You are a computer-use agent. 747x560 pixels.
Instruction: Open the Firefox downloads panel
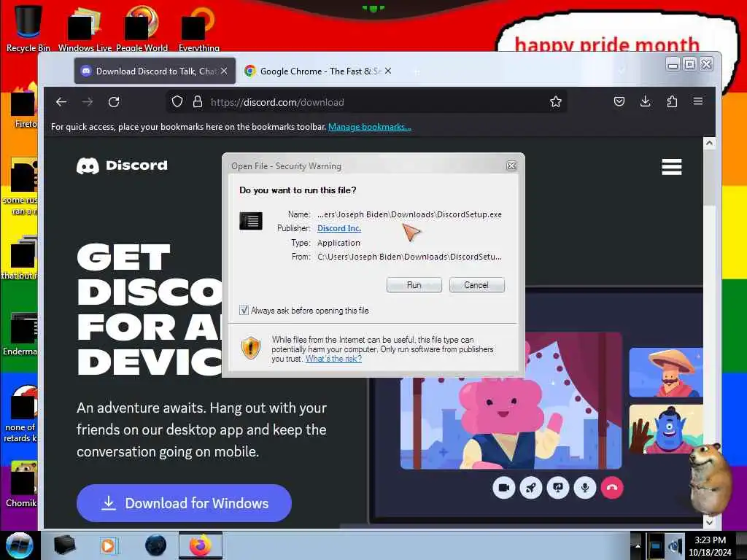645,101
